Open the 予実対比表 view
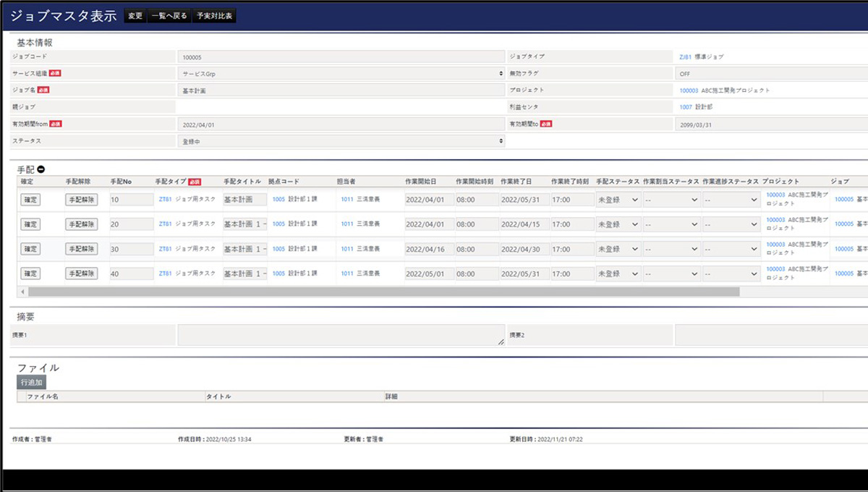Screen dimensions: 868x492 pyautogui.click(x=214, y=16)
